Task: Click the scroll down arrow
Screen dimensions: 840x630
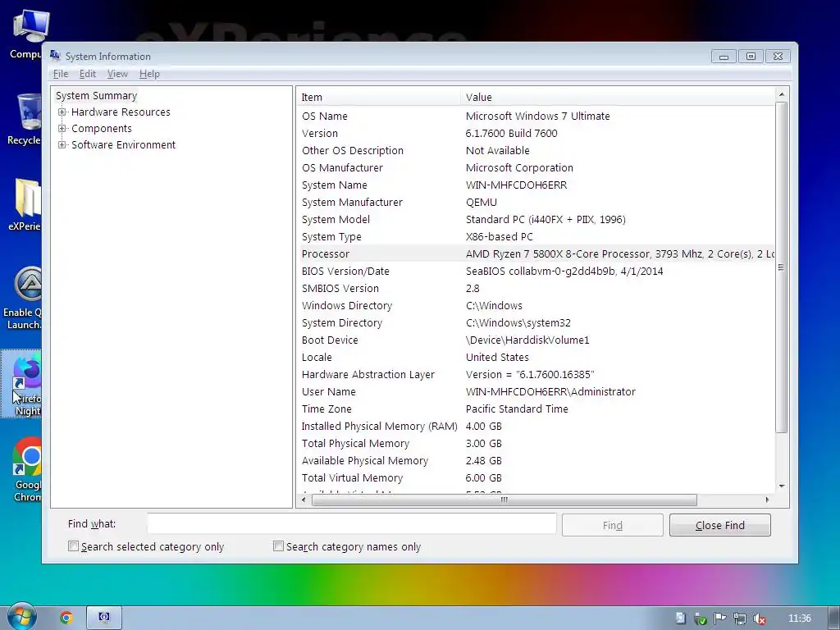Action: [x=782, y=486]
